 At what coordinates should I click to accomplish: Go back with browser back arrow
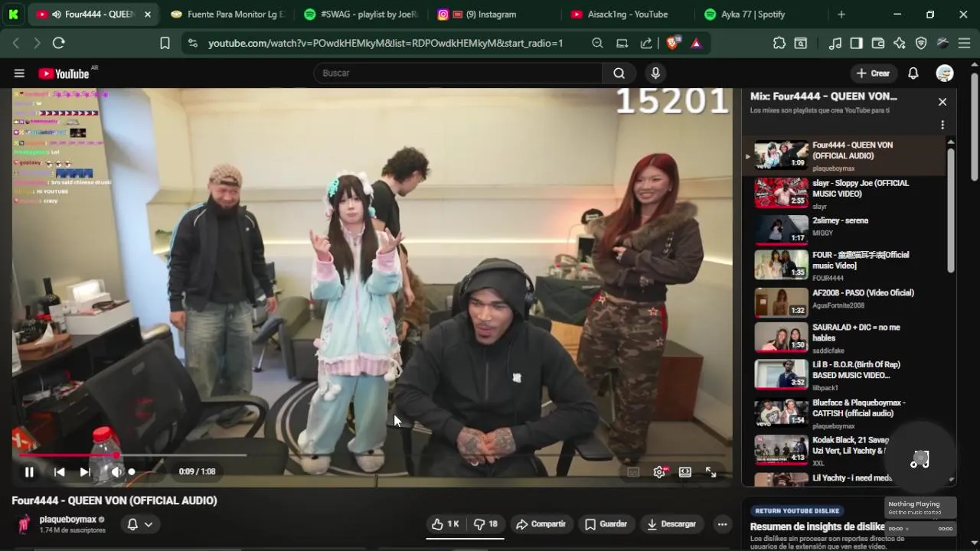15,44
